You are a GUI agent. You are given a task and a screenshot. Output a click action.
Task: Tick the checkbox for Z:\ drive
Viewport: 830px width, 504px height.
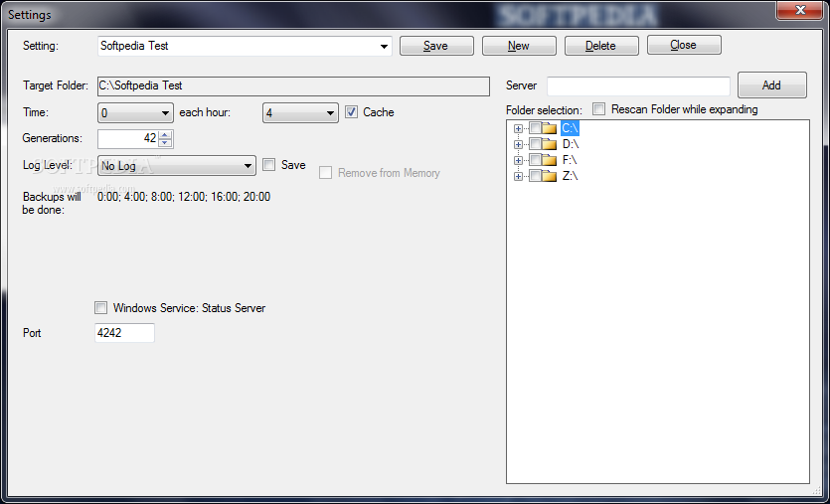535,176
